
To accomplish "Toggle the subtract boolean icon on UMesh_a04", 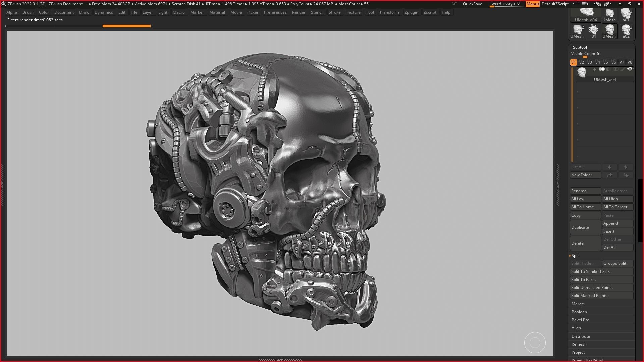I will pos(608,69).
